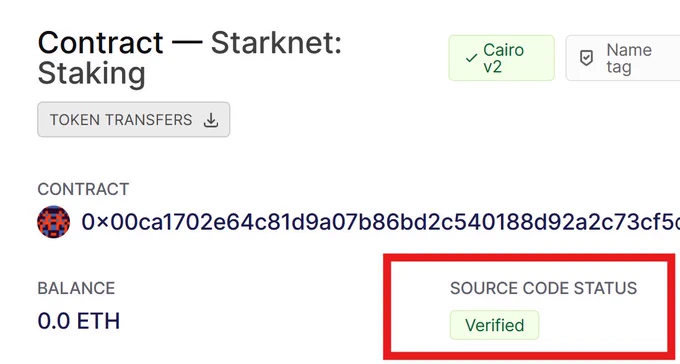Click the shield icon in Name tag
Viewport: 680px width, 364px height.
pos(586,58)
